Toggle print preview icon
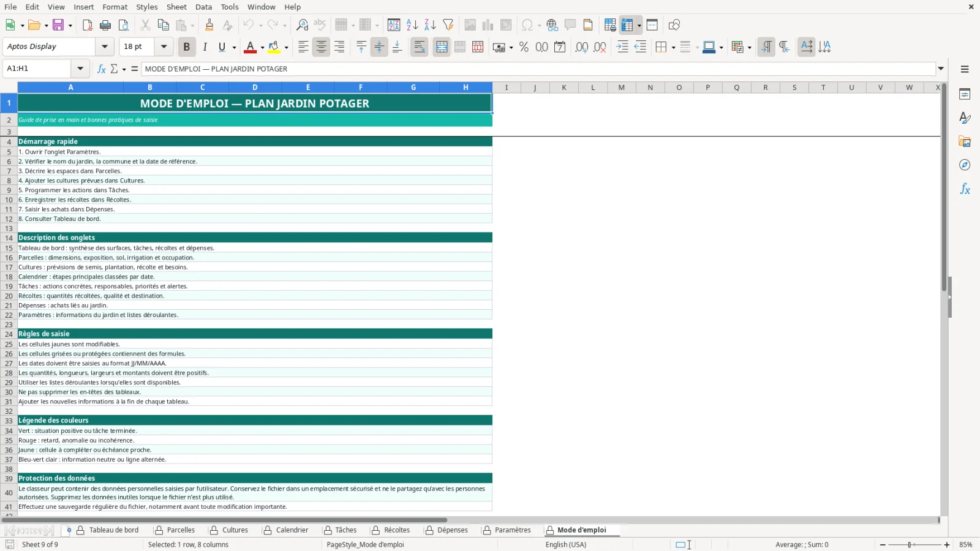 [x=124, y=25]
